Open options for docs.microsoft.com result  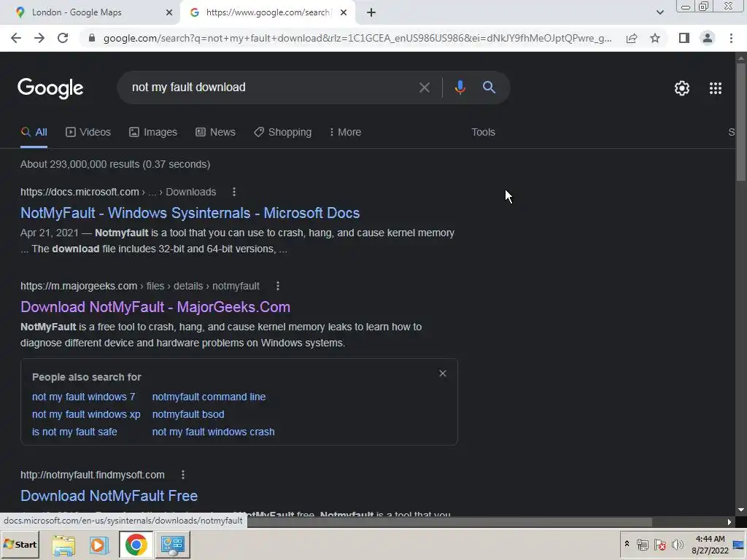coord(234,192)
